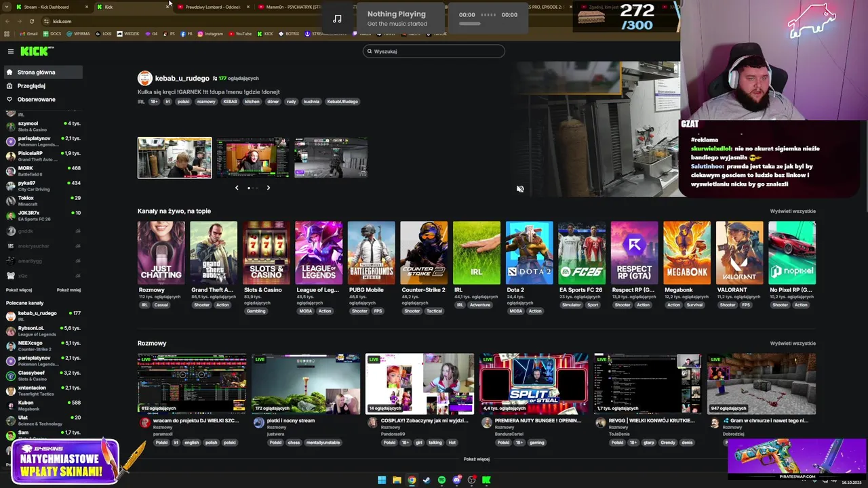
Task: Select the first featured kebab stream thumbnail
Action: pos(175,158)
